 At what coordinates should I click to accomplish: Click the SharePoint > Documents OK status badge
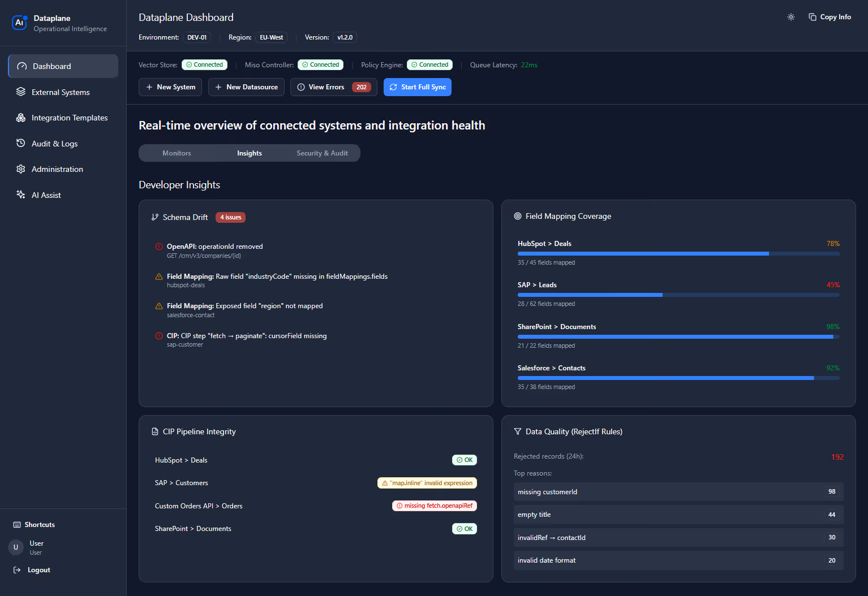click(x=465, y=529)
